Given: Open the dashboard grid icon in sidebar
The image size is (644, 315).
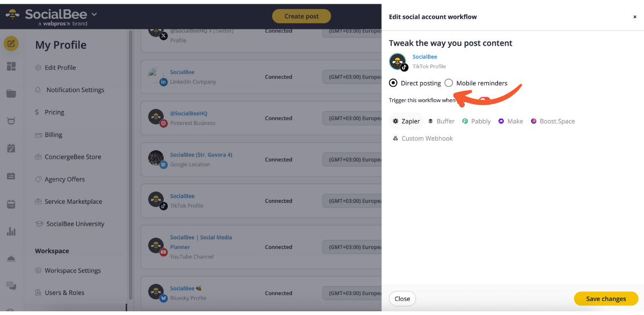Looking at the screenshot, I should [x=11, y=67].
